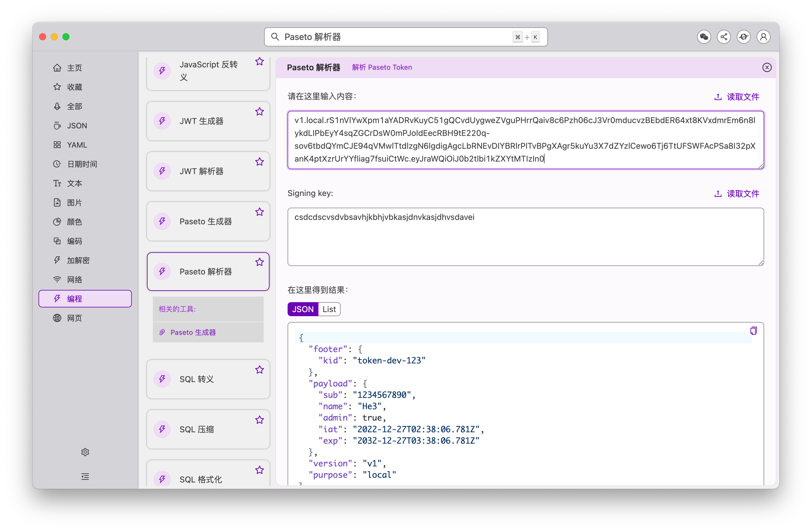
Task: Click the search box showing Paseto 解析器
Action: pos(406,37)
